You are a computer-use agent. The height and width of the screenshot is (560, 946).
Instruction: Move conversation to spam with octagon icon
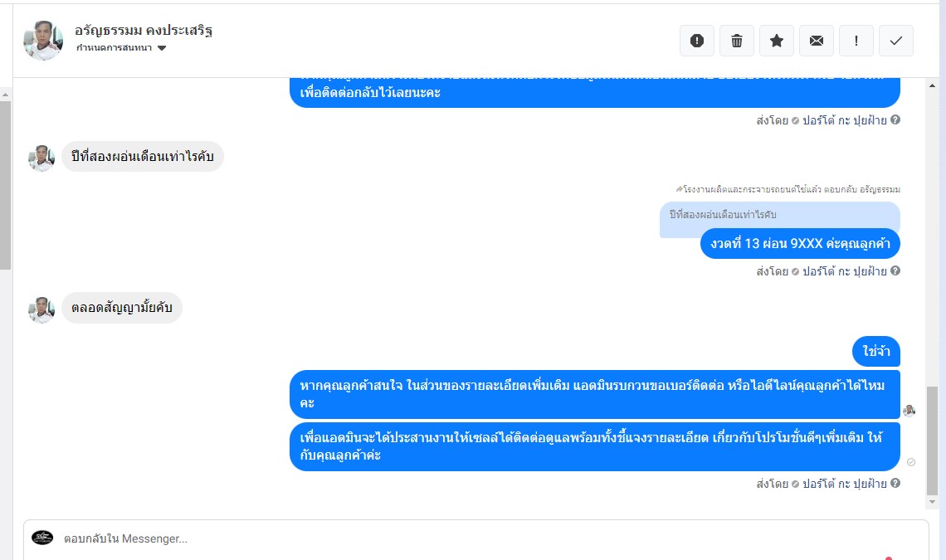tap(697, 41)
